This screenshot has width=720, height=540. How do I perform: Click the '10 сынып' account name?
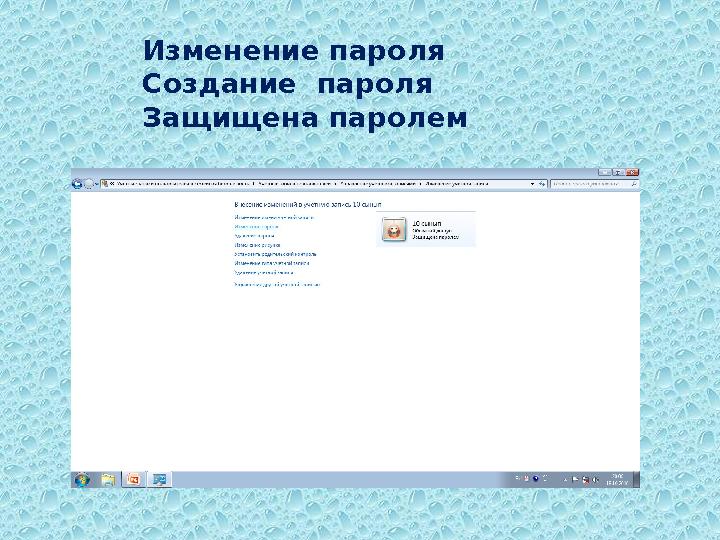click(x=427, y=223)
